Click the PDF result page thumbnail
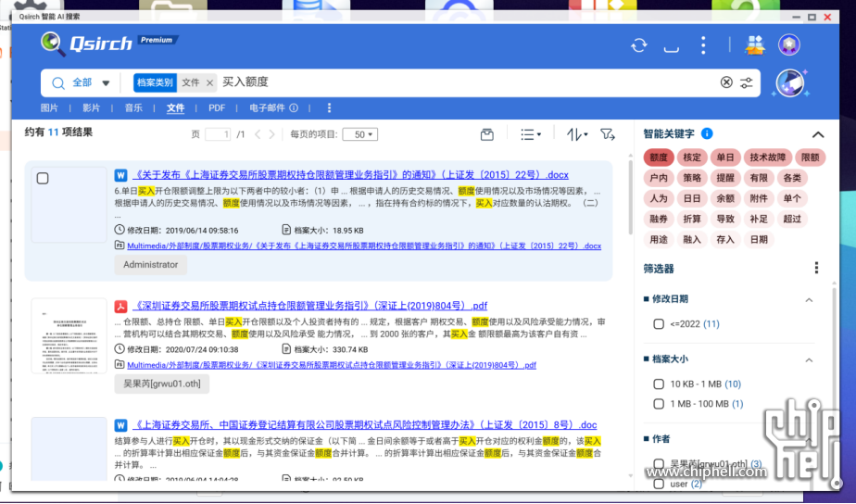 coord(69,335)
